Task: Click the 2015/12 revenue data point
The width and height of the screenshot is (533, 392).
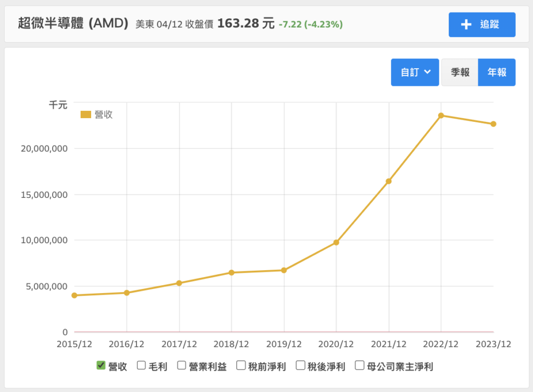Action: pyautogui.click(x=74, y=296)
